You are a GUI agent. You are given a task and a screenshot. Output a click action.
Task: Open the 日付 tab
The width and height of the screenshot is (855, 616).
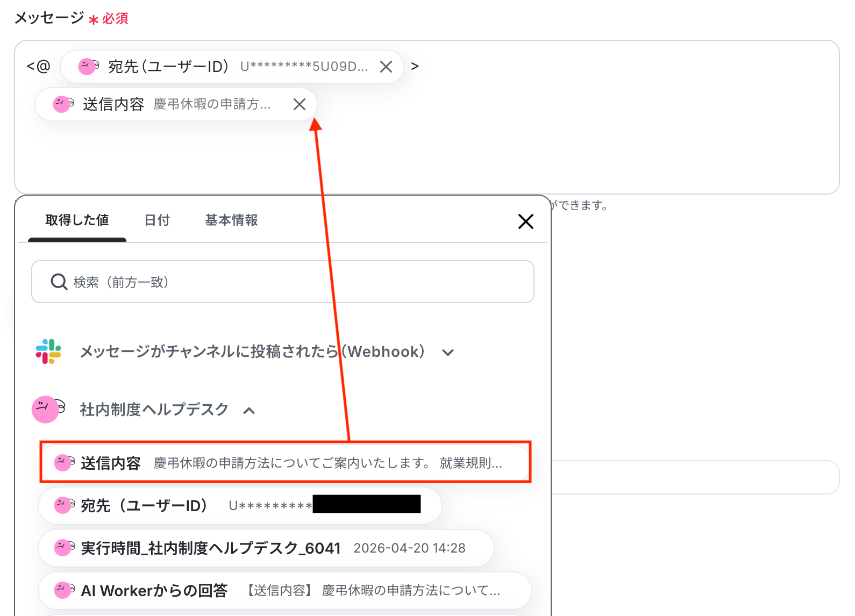click(x=157, y=220)
